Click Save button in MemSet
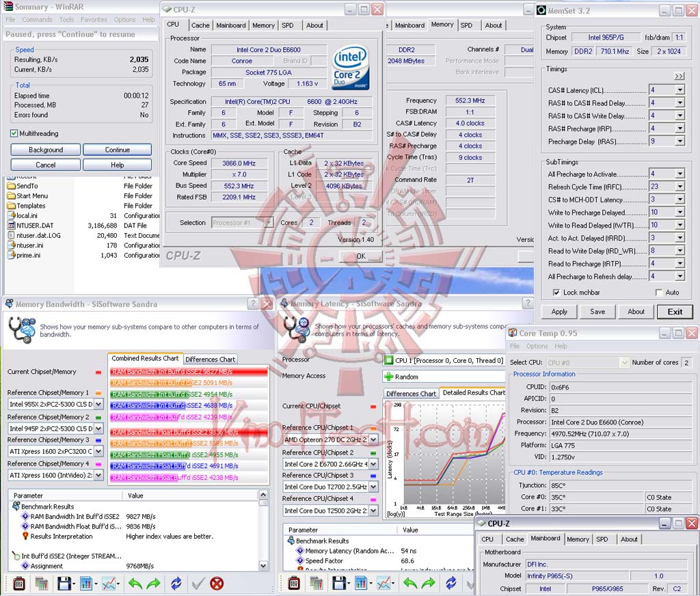Viewport: 700px width, 596px height. 597,312
